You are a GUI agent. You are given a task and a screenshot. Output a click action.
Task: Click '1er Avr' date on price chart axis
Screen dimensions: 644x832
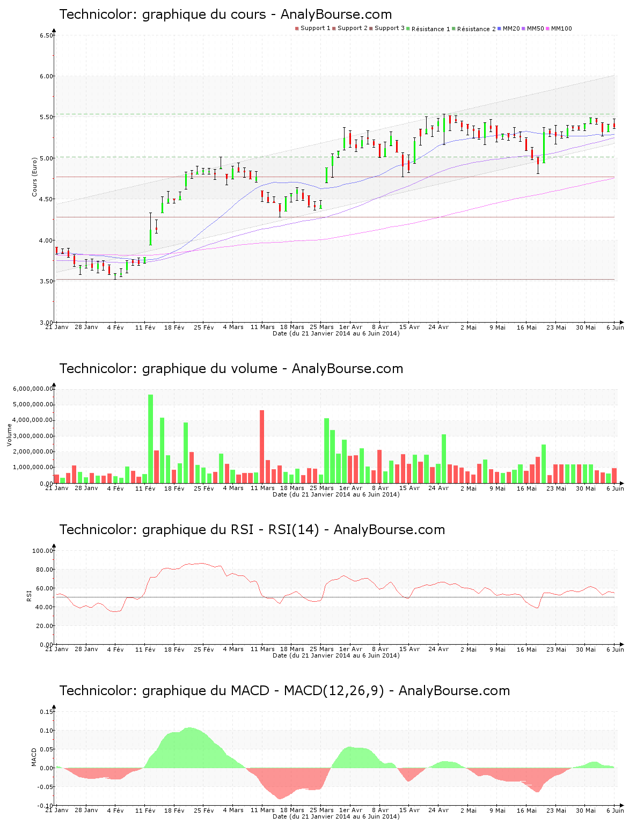(x=351, y=327)
